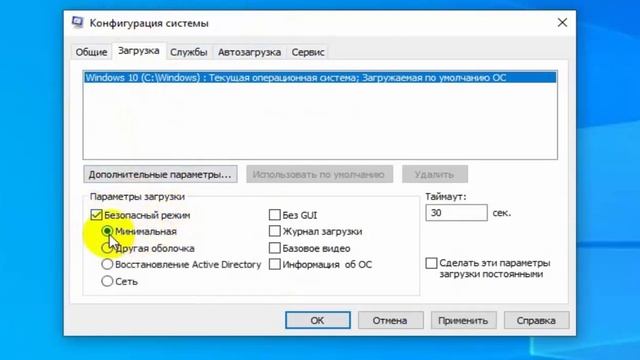Viewport: 640px width, 360px height.
Task: Open the Службы tab
Action: (x=189, y=52)
